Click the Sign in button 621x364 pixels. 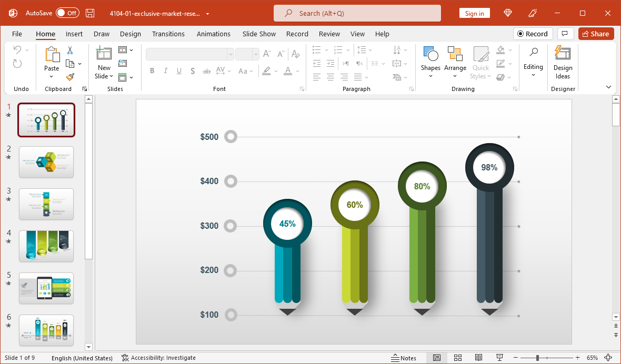[474, 14]
